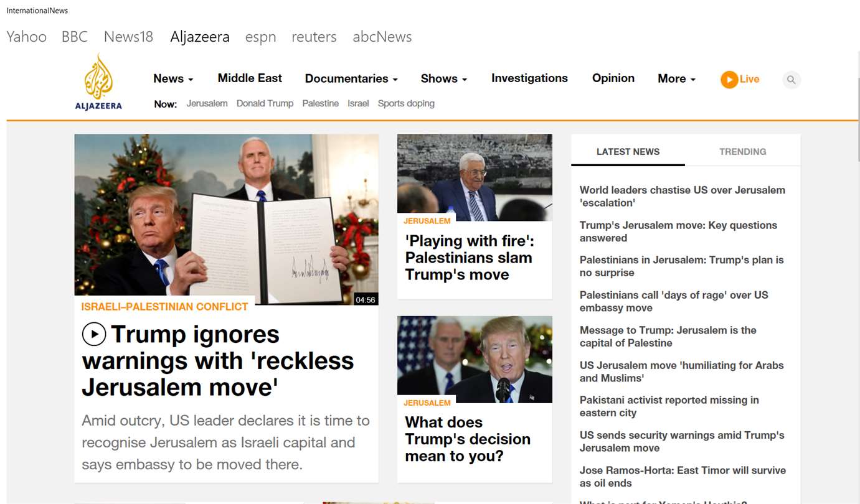Click the Abbas photo thumbnail
This screenshot has width=860, height=504.
tap(475, 177)
